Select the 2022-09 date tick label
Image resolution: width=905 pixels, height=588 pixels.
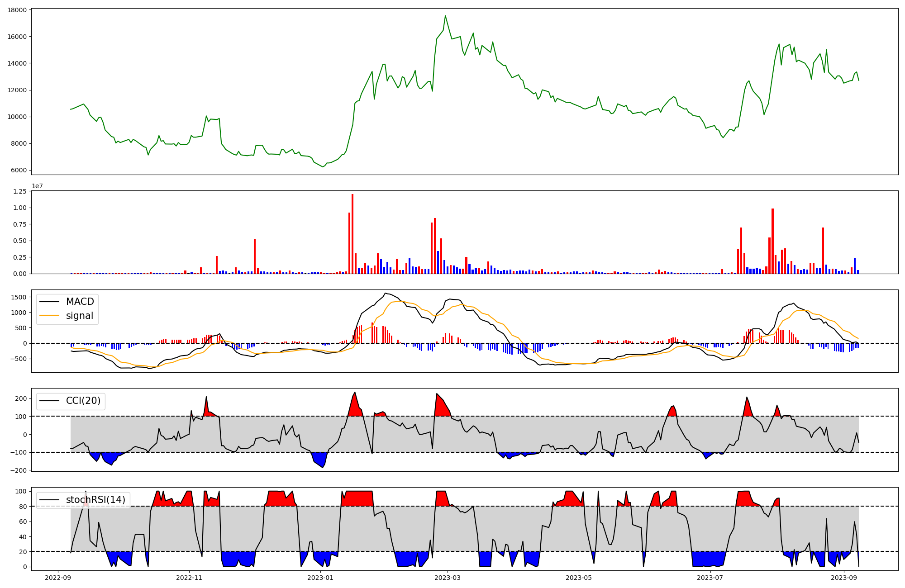(58, 578)
